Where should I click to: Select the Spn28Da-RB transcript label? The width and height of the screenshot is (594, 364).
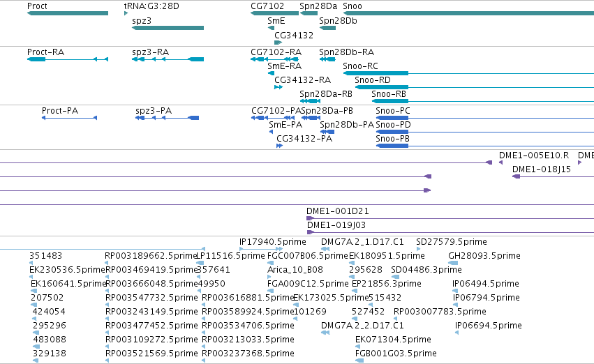coord(326,94)
